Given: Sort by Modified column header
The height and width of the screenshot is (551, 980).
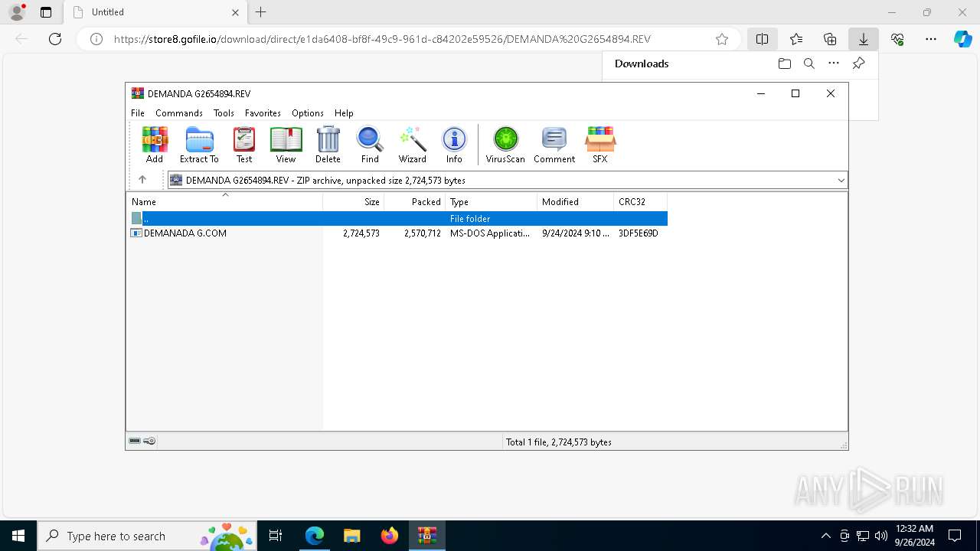Looking at the screenshot, I should coord(575,202).
